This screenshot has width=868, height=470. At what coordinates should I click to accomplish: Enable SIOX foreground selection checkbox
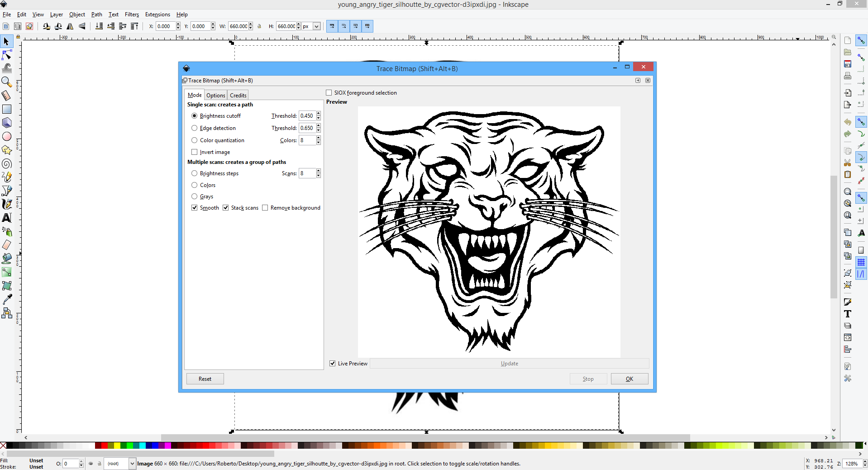(x=329, y=93)
